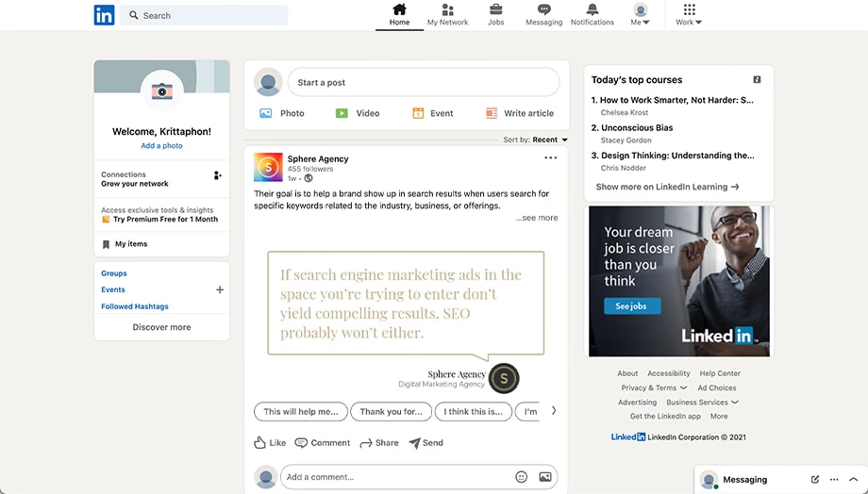Click the globe visibility icon on the post

(309, 178)
